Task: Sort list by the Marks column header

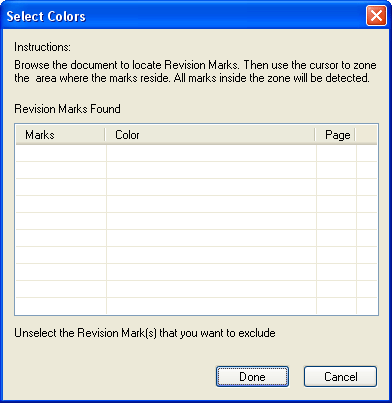Action: (x=60, y=135)
